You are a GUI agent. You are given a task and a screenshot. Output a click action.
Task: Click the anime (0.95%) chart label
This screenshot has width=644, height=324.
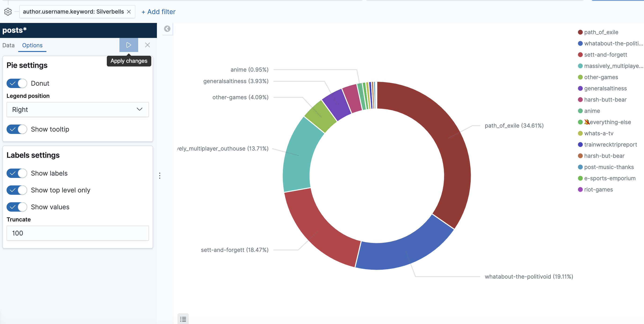tap(249, 70)
